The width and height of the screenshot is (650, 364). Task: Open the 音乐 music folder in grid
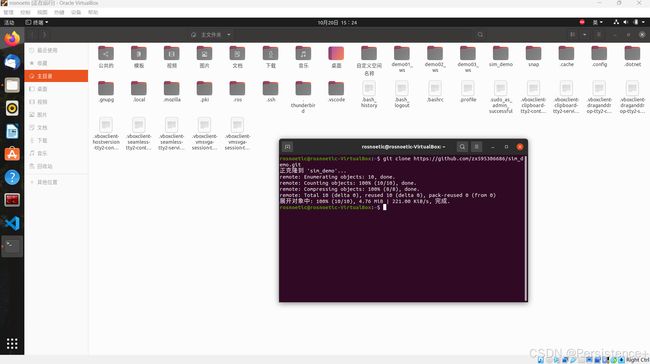[303, 57]
